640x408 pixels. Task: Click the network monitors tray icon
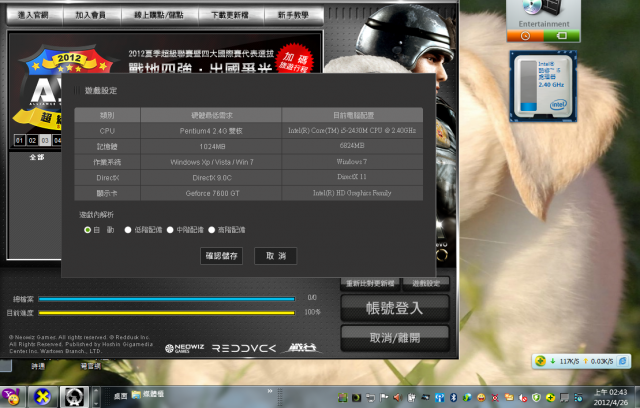(x=370, y=397)
